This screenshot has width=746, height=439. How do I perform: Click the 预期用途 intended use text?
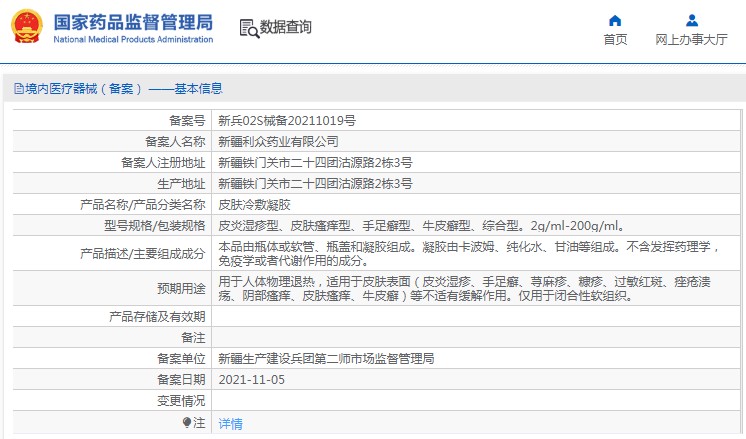click(x=464, y=289)
